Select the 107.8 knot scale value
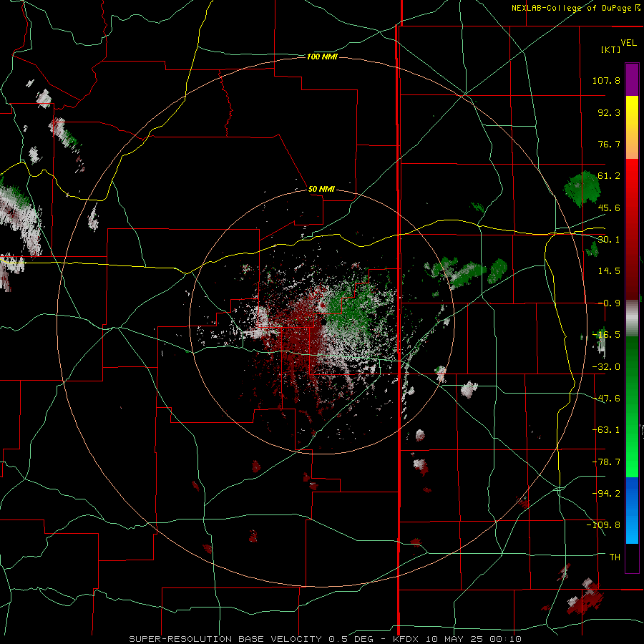The width and height of the screenshot is (644, 644). coord(606,80)
